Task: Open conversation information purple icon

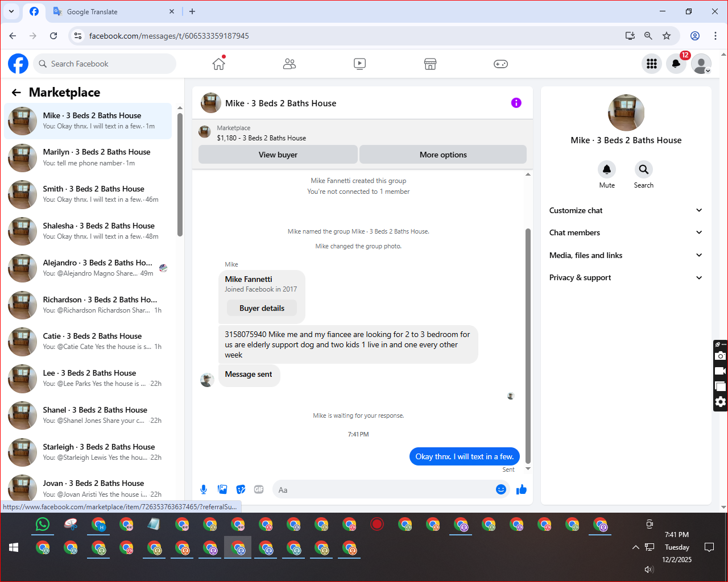Action: (x=516, y=103)
